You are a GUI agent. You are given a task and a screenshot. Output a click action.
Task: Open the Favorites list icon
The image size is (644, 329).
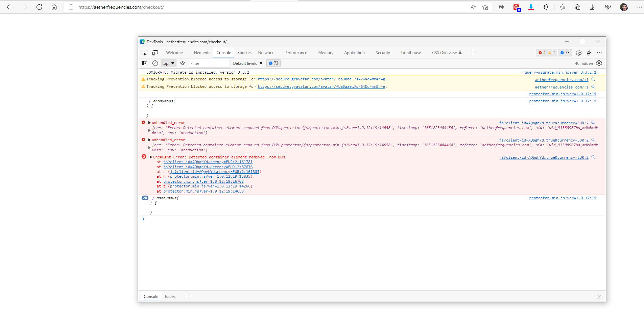pyautogui.click(x=563, y=7)
